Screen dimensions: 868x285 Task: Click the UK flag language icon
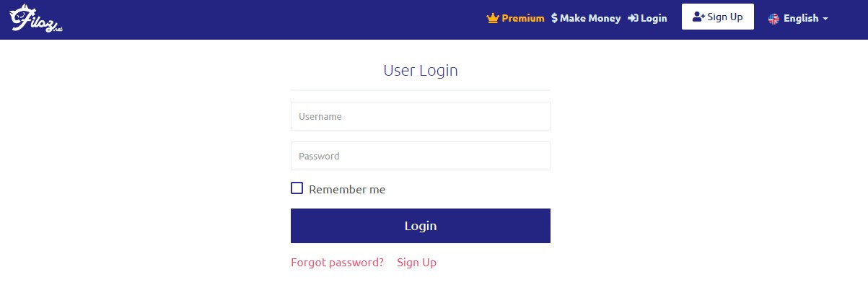coord(773,19)
